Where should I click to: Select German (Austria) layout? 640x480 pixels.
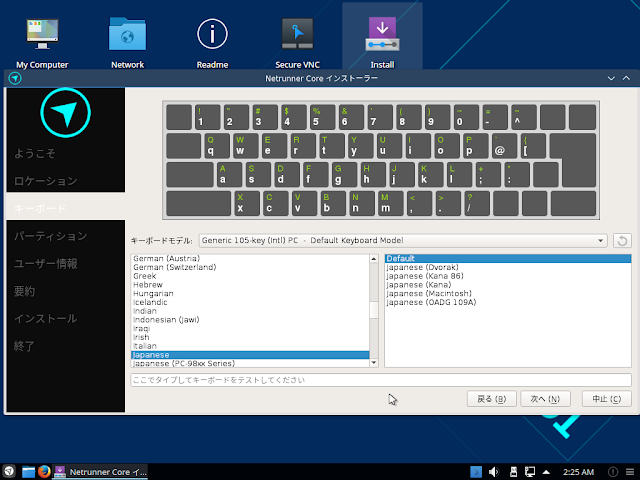[250, 258]
